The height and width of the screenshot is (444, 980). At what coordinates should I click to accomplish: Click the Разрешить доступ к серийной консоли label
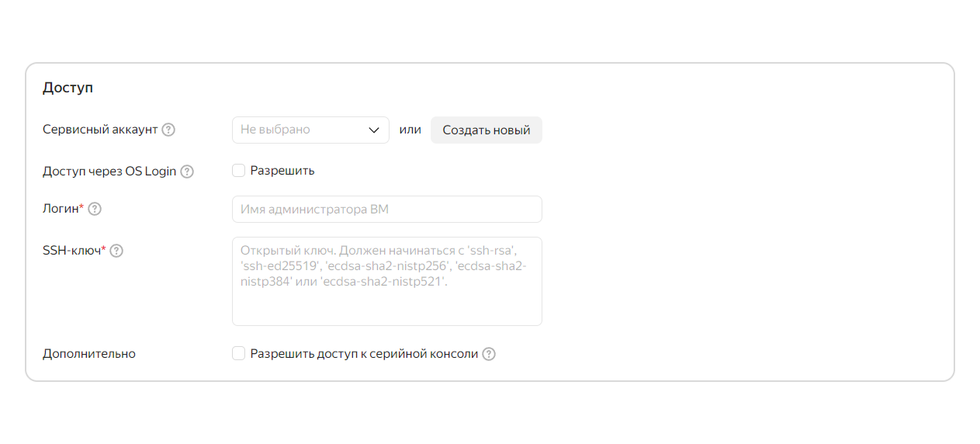pyautogui.click(x=364, y=354)
